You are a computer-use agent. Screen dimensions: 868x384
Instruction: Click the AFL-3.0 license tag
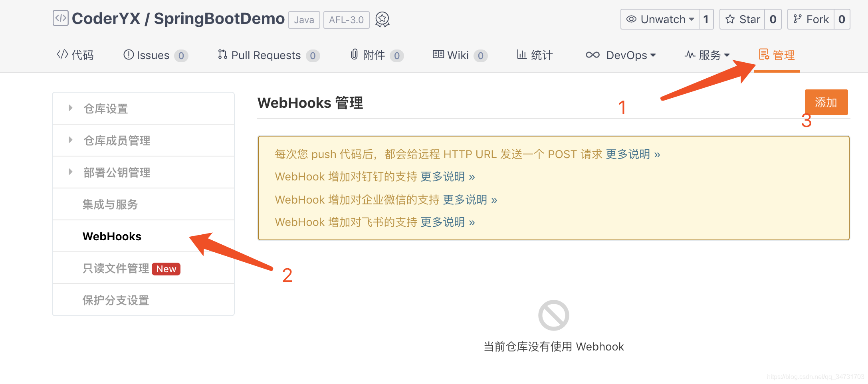(346, 20)
